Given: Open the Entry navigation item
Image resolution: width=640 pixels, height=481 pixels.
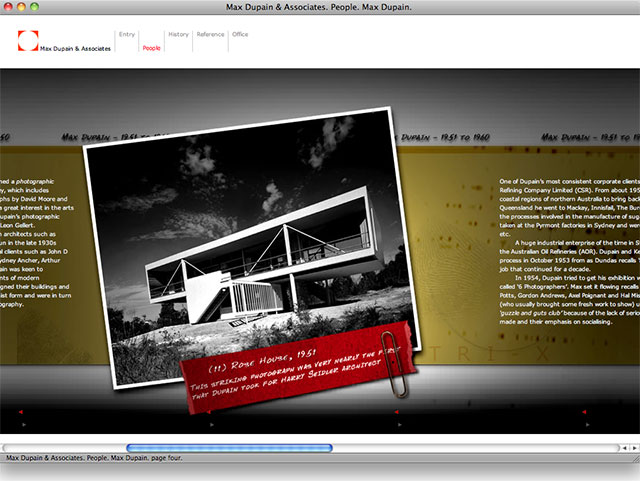Looking at the screenshot, I should point(127,34).
